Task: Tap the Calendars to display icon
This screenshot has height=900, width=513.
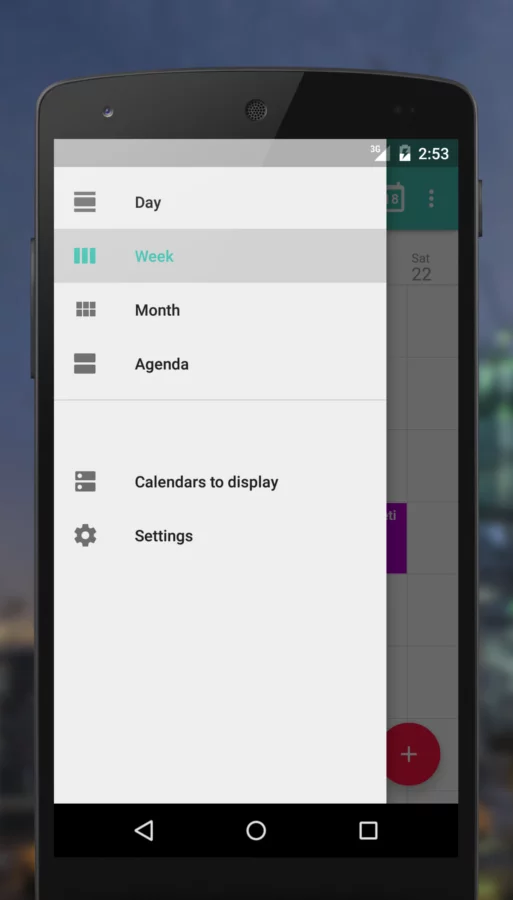Action: coord(85,482)
